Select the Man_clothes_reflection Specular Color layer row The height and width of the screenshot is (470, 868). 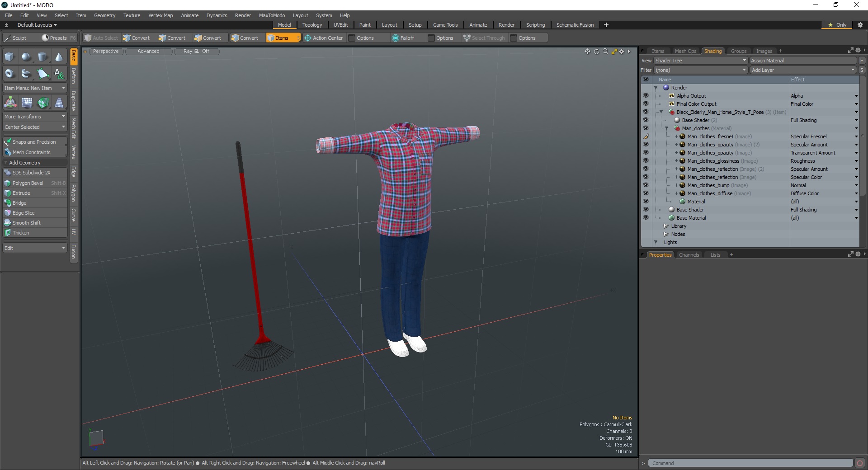(750, 177)
